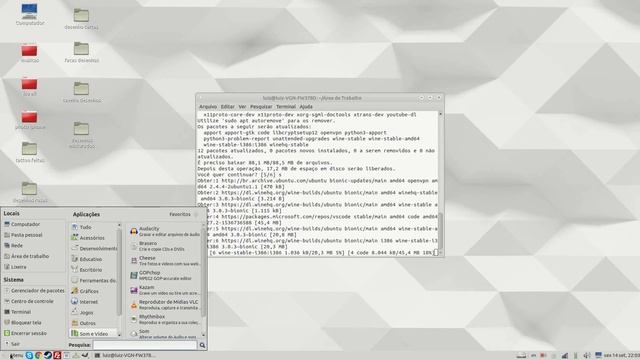Click the Pesquisa search field
This screenshot has height=360, width=640.
tap(145, 345)
